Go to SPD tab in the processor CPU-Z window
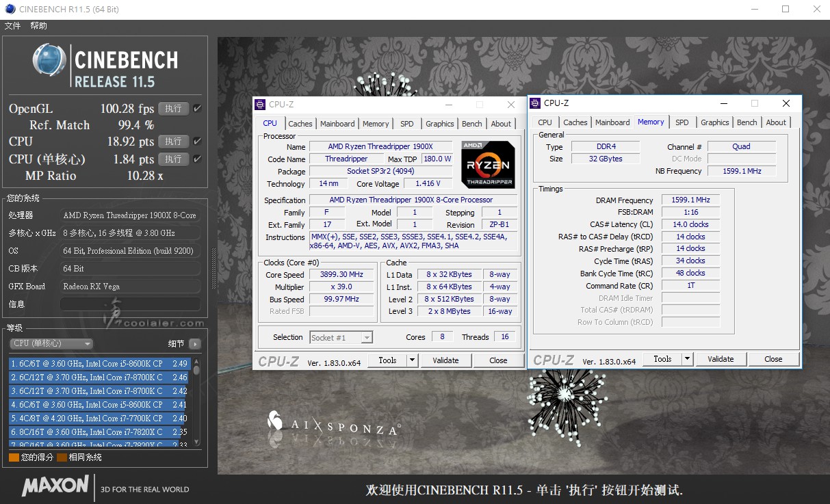 coord(407,124)
